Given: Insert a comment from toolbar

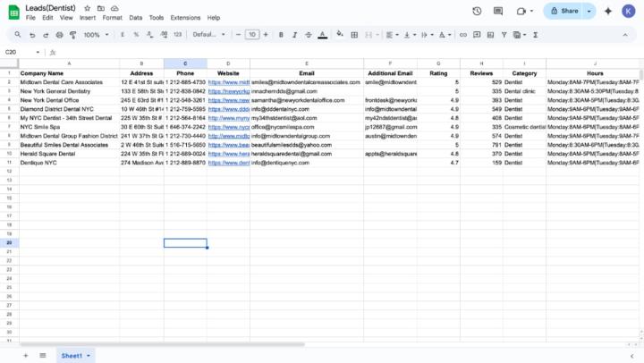Looking at the screenshot, I should [477, 35].
